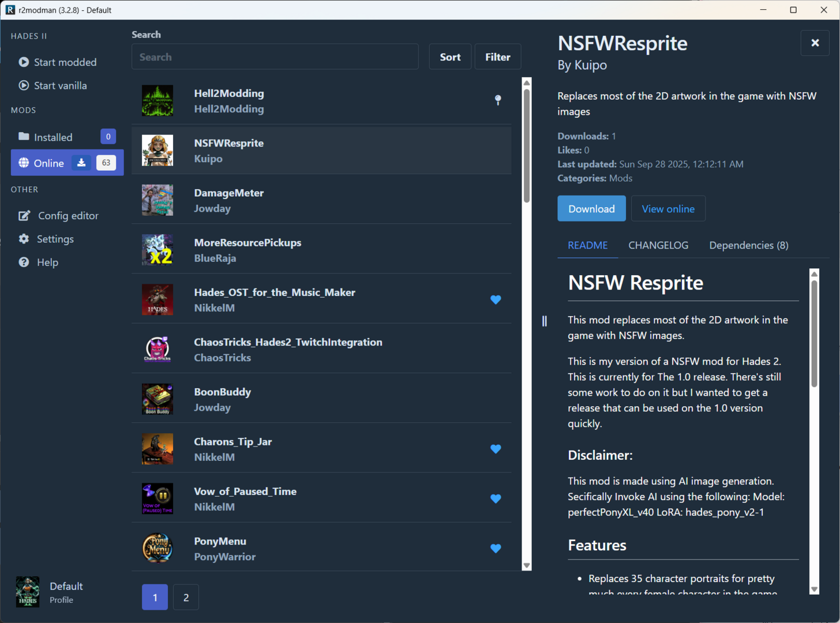Click the Installed count badge 0

pos(108,137)
